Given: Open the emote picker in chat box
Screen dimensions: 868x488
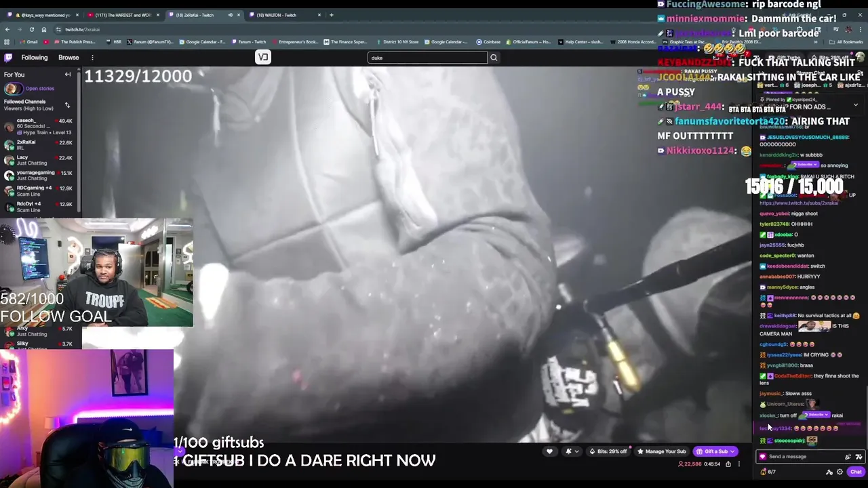Looking at the screenshot, I should coord(859,457).
